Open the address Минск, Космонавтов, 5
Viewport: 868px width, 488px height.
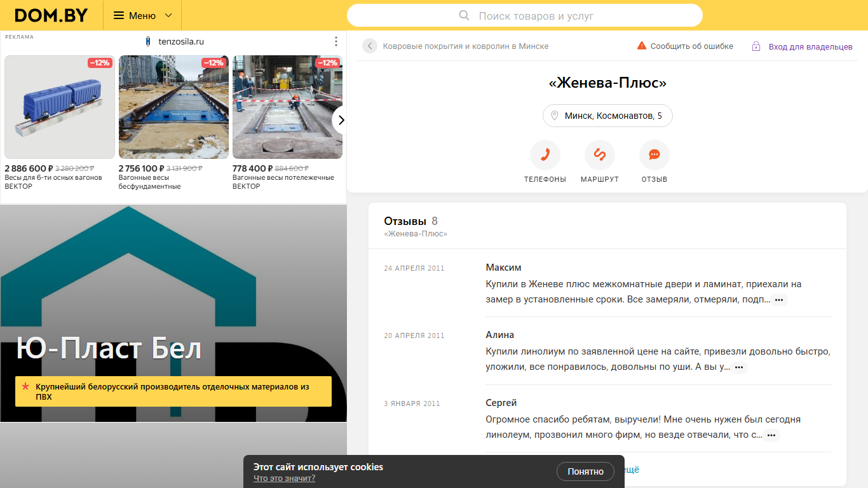(607, 116)
